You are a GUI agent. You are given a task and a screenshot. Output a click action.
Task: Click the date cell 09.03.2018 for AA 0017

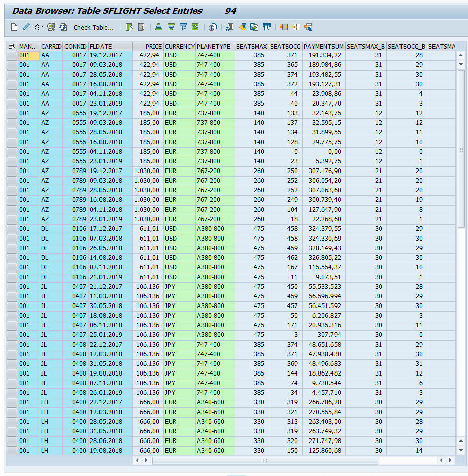point(111,65)
